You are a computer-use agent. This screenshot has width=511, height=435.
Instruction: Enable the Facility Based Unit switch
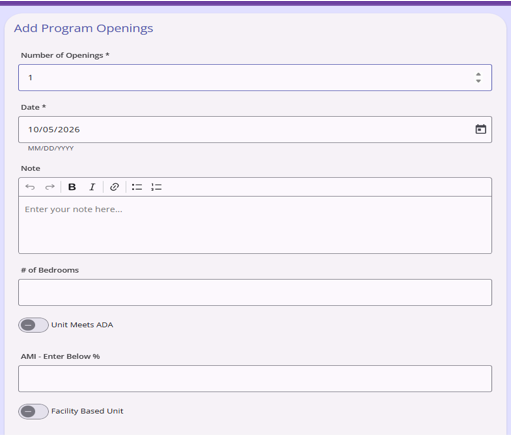(33, 411)
